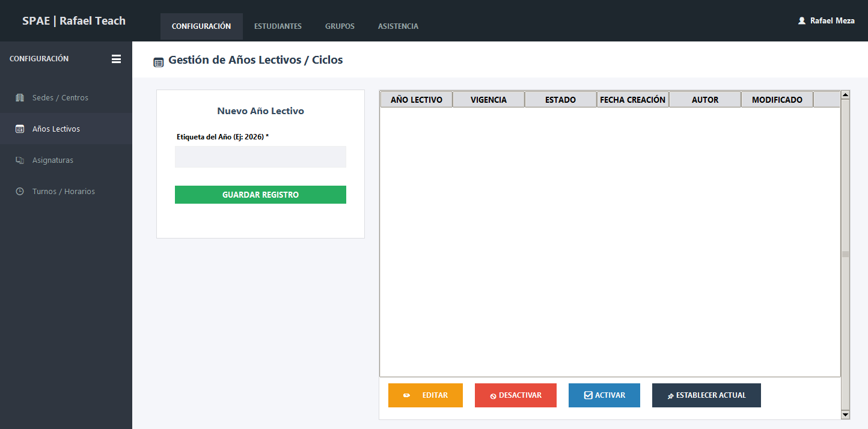Click the Establecer Actual button

(x=706, y=395)
